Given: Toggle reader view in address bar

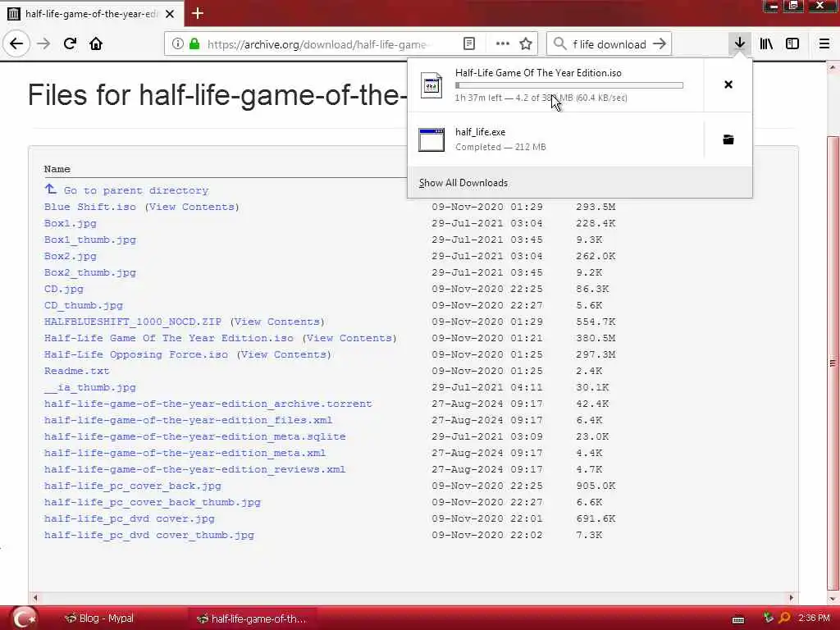Looking at the screenshot, I should (x=469, y=44).
